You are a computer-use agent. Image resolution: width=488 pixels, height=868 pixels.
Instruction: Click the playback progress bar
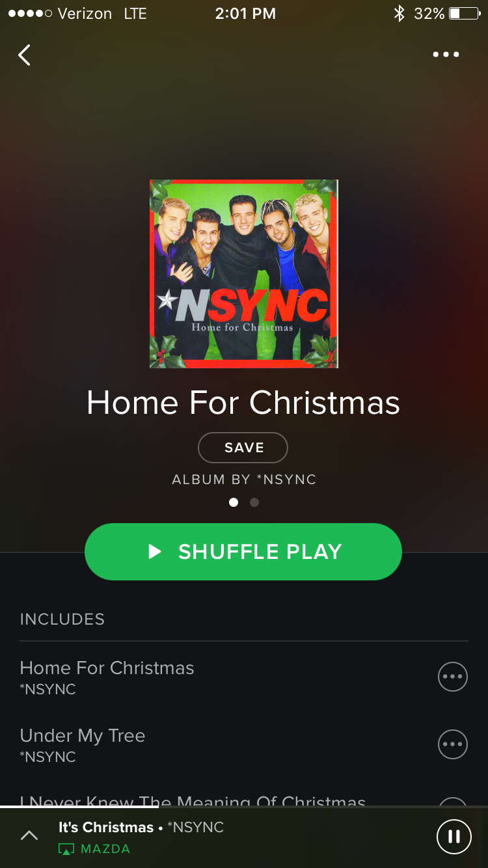(244, 807)
